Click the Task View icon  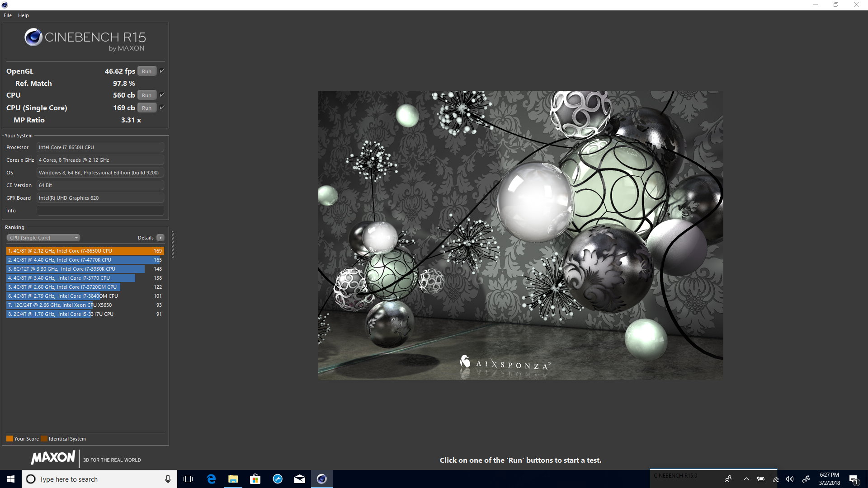coord(188,479)
